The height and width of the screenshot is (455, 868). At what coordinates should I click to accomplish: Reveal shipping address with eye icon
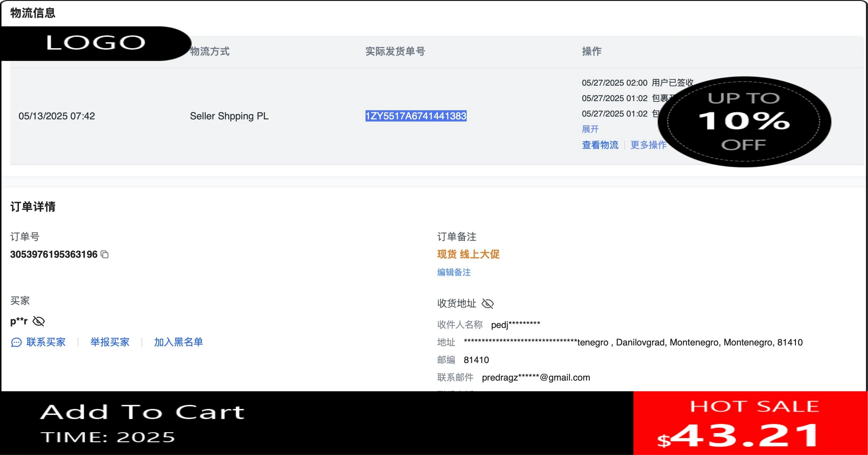point(488,304)
